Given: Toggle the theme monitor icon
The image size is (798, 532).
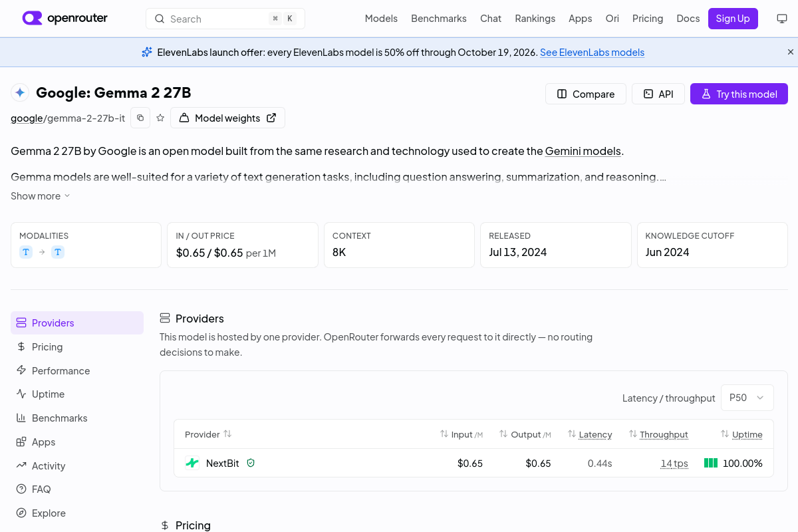Looking at the screenshot, I should click(782, 19).
